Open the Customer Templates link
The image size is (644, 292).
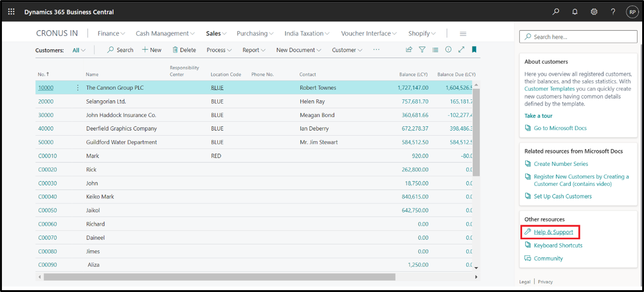click(550, 88)
